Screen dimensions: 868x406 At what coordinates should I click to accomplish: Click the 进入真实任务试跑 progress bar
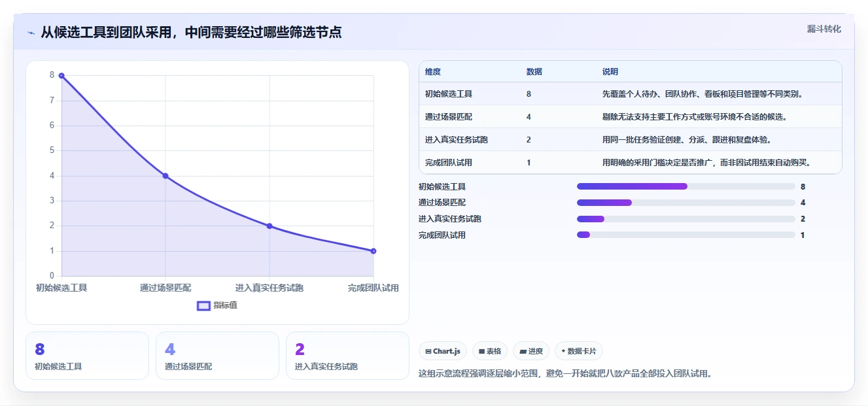[686, 219]
